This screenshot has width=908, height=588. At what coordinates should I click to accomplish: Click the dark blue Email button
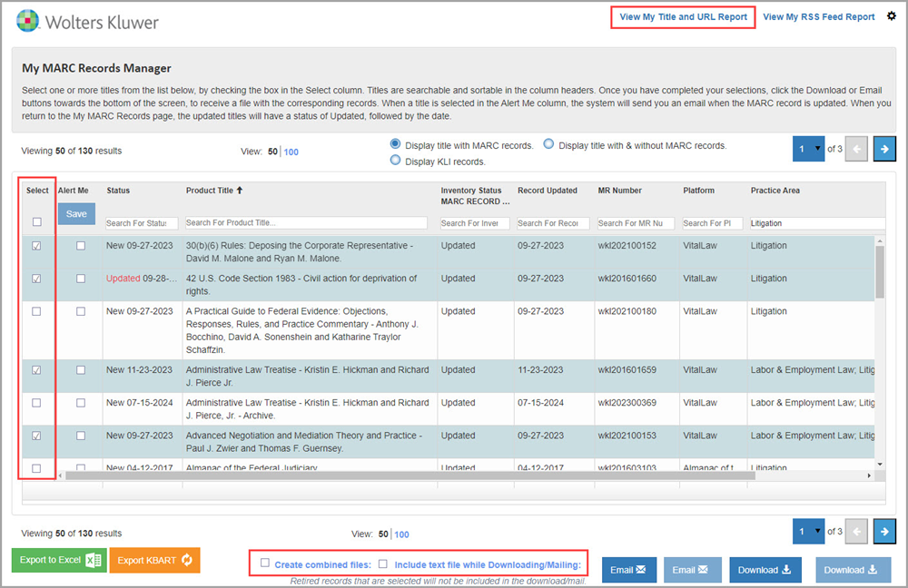point(629,570)
